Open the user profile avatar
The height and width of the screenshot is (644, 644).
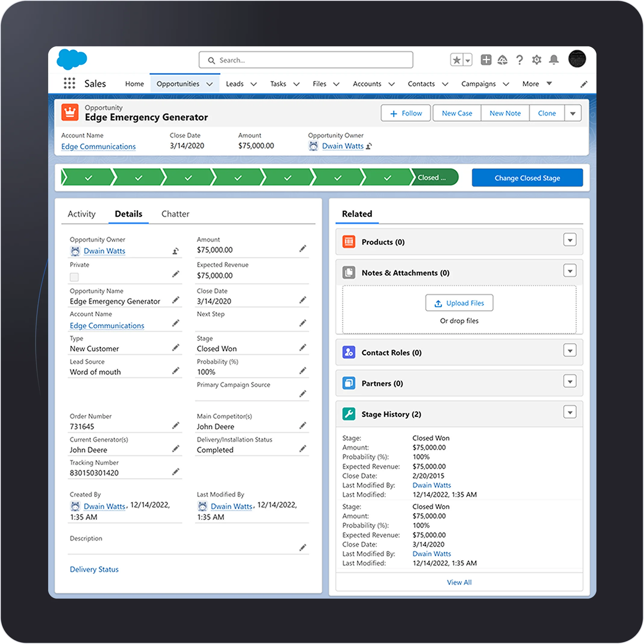pyautogui.click(x=577, y=59)
